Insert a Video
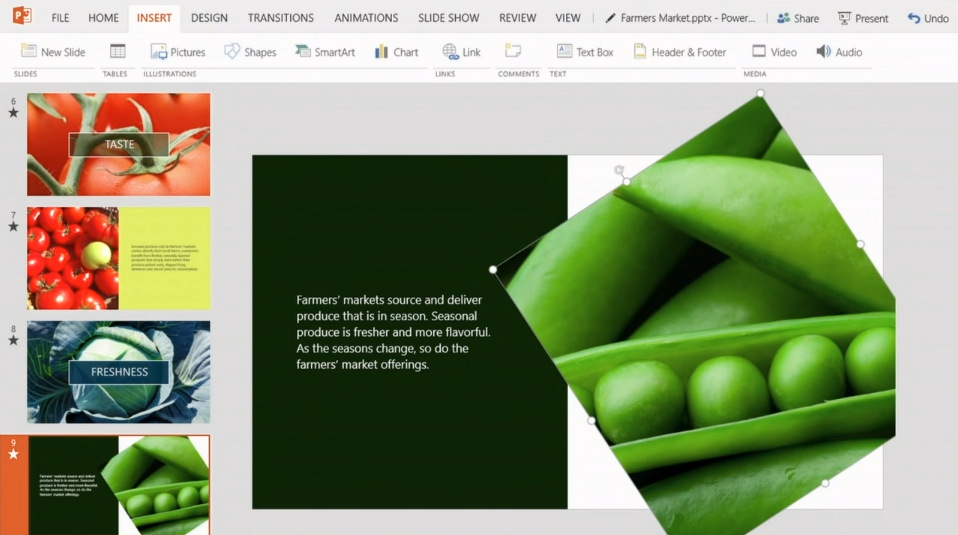The width and height of the screenshot is (958, 535). (774, 52)
